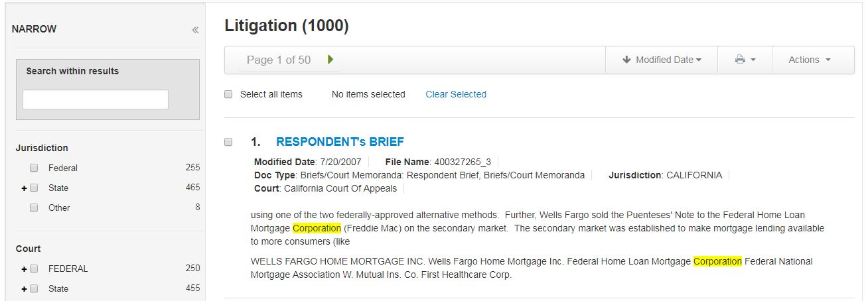Collapse the NARROW sidebar panel
Viewport: 868px width, 301px height.
(x=195, y=30)
